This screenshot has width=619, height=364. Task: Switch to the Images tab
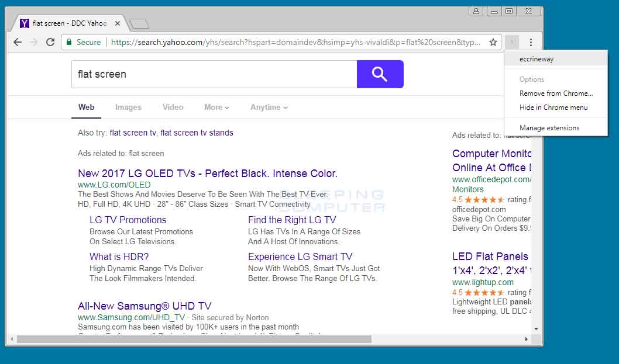[128, 108]
